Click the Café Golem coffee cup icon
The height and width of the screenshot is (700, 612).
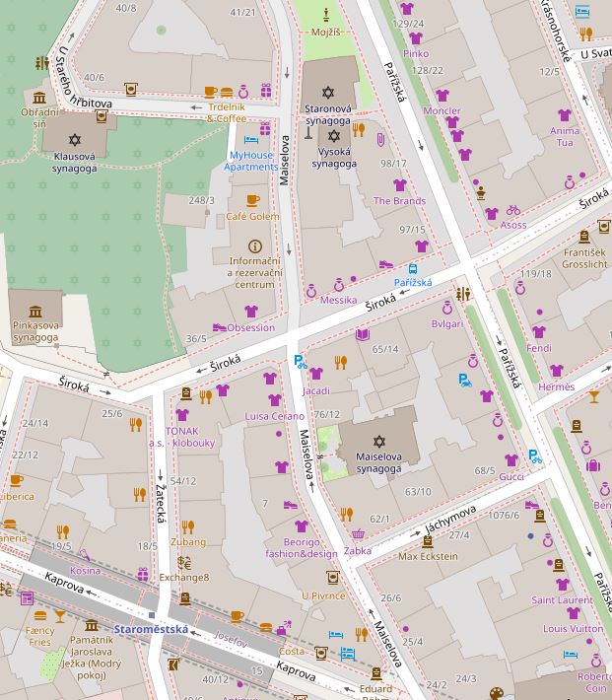(x=253, y=201)
